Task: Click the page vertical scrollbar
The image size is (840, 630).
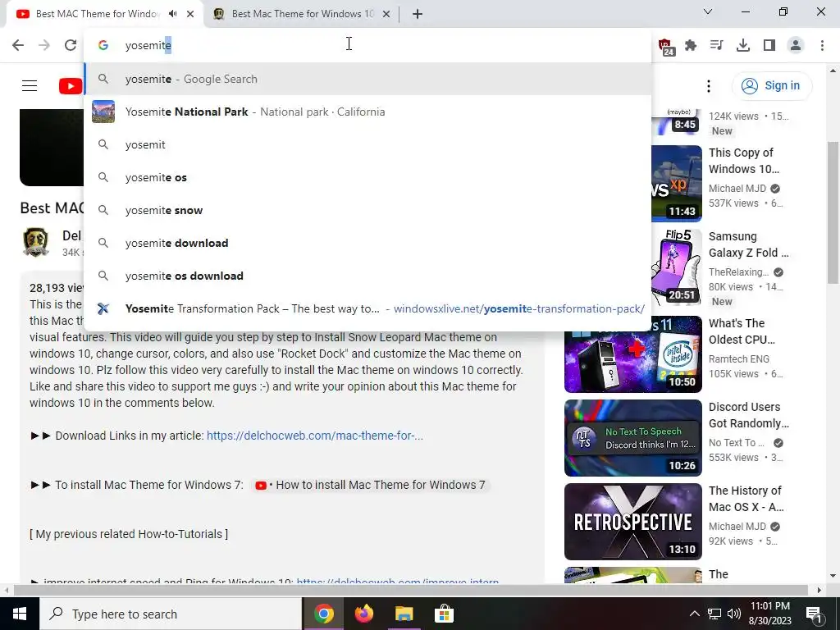Action: point(833,212)
